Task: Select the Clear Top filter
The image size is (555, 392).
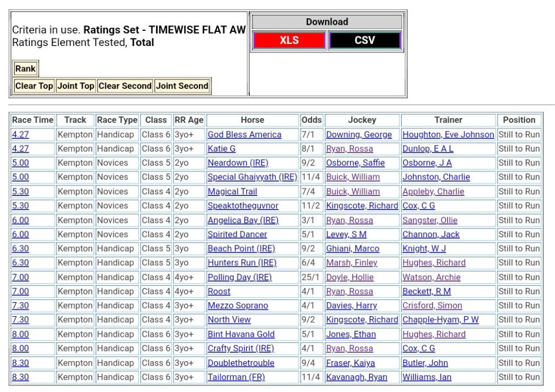Action: [x=34, y=86]
